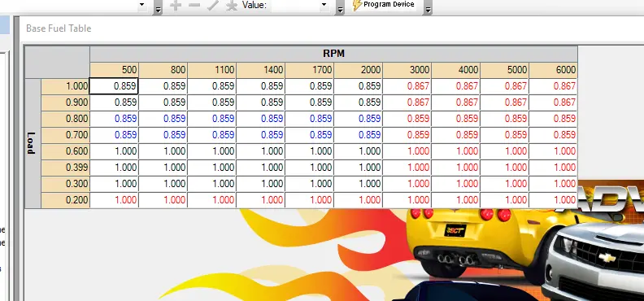The width and height of the screenshot is (644, 301).
Task: Click cell 1.000 at Load 0.300, RPM 1100
Action: coord(212,184)
